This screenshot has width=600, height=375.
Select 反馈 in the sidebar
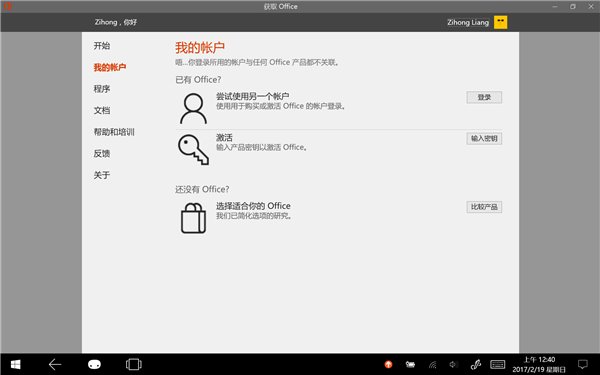click(102, 153)
